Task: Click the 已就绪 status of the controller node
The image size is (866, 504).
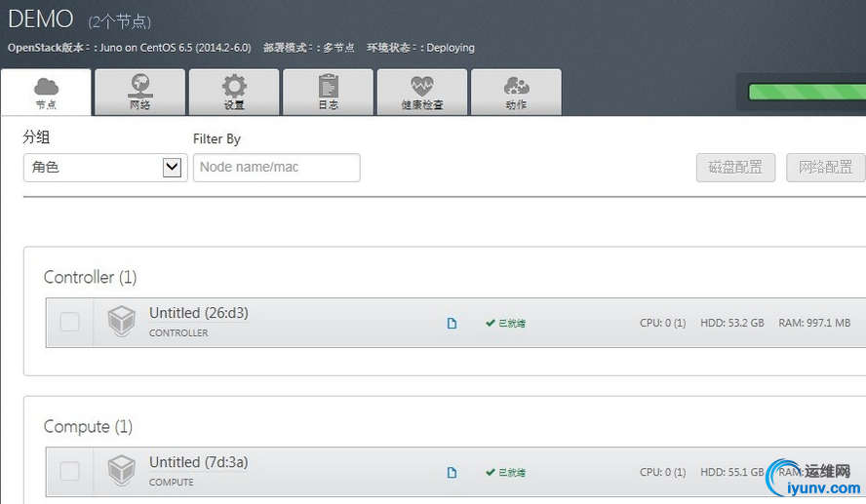Action: (505, 323)
